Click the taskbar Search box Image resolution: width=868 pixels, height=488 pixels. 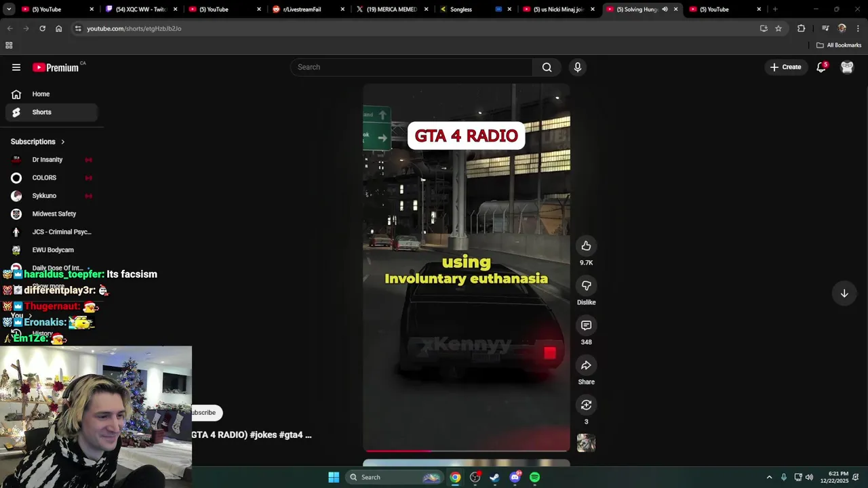[395, 477]
